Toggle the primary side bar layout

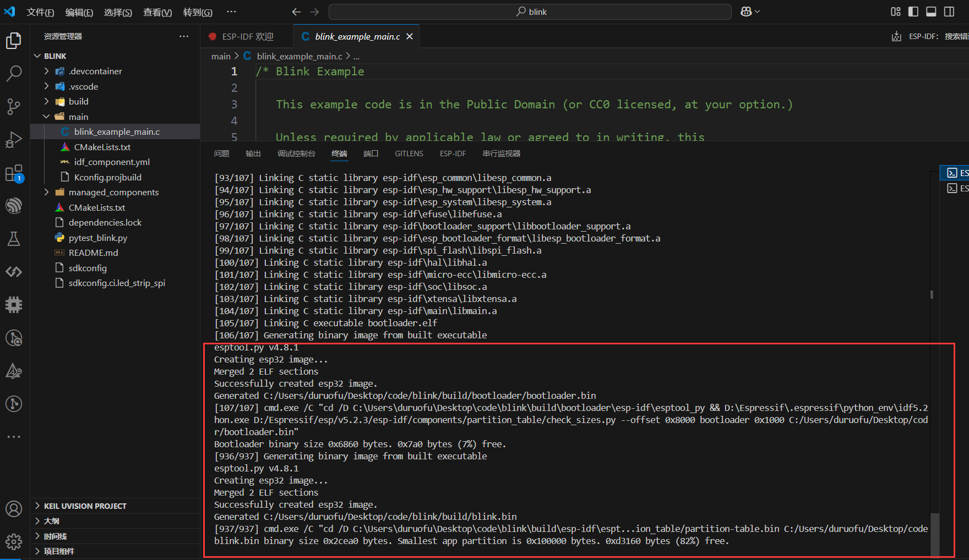[x=913, y=12]
